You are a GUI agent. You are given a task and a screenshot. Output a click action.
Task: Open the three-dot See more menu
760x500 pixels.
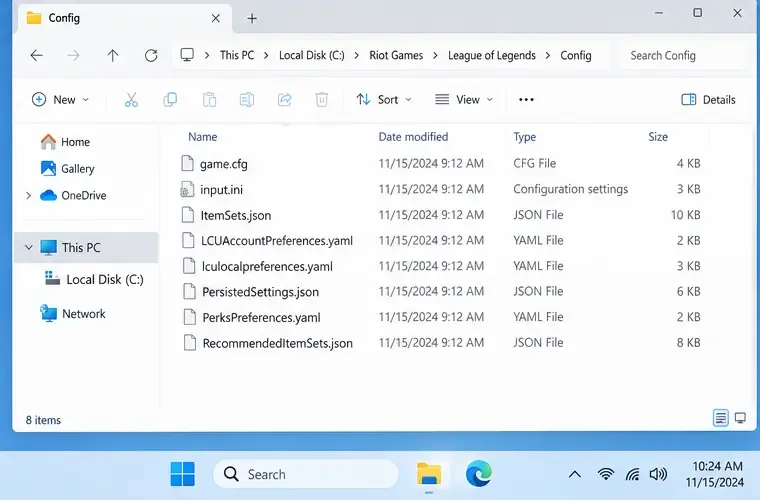coord(526,100)
